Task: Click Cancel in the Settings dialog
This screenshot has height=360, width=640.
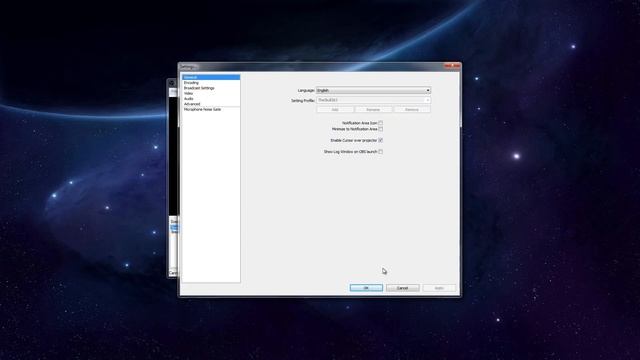Action: 402,288
